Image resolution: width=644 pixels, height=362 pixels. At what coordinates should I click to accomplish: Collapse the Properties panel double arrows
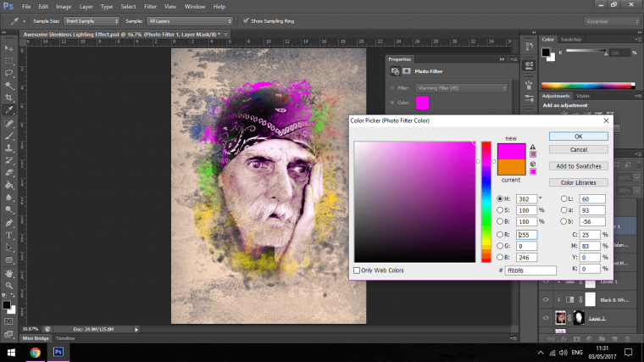502,59
